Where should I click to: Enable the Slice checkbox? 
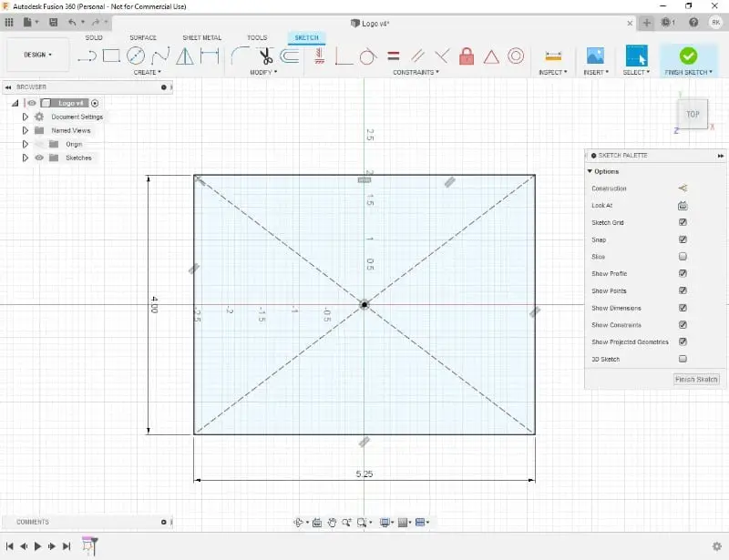click(x=683, y=256)
